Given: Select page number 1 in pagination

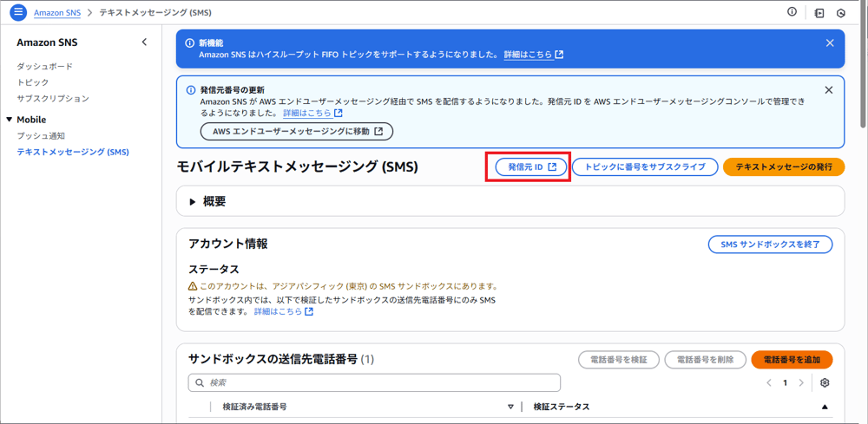Looking at the screenshot, I should click(x=785, y=382).
